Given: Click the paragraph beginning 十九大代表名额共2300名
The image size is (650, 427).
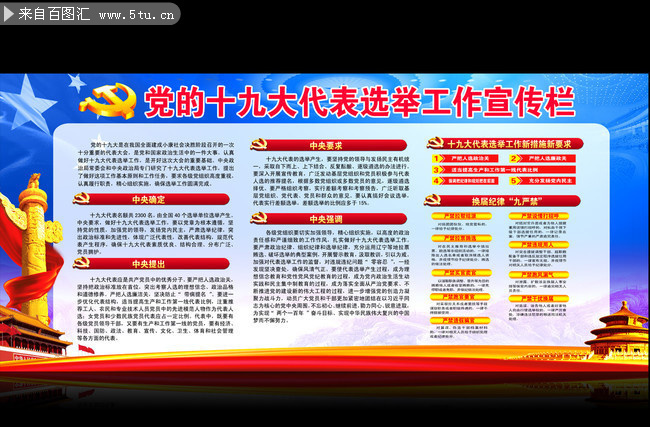Looking at the screenshot, I should pos(155,233).
